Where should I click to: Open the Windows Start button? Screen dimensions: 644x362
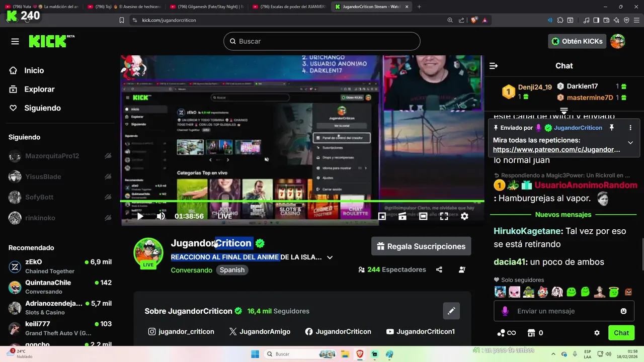tap(254, 354)
